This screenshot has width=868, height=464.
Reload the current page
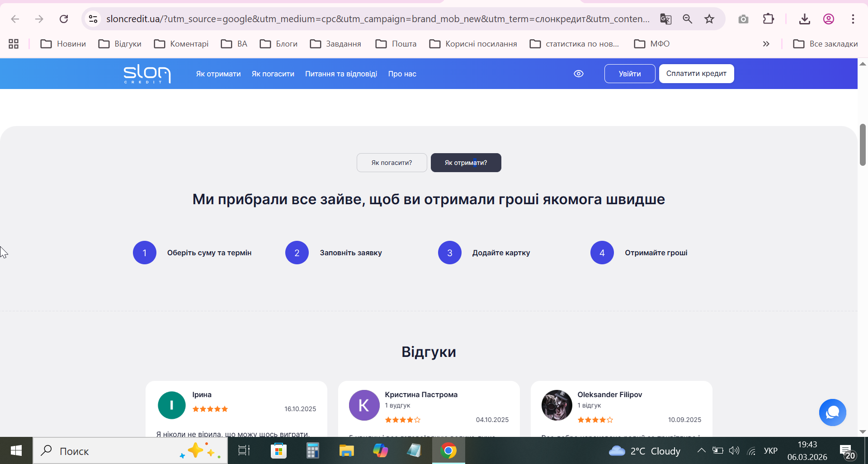point(64,19)
